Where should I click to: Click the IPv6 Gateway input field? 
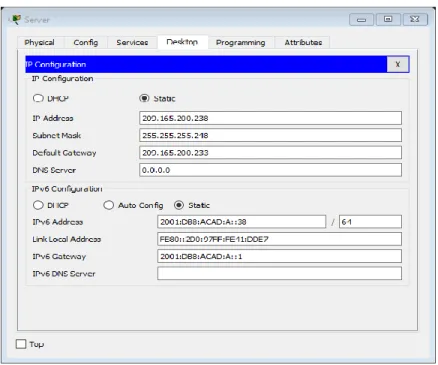pyautogui.click(x=279, y=256)
